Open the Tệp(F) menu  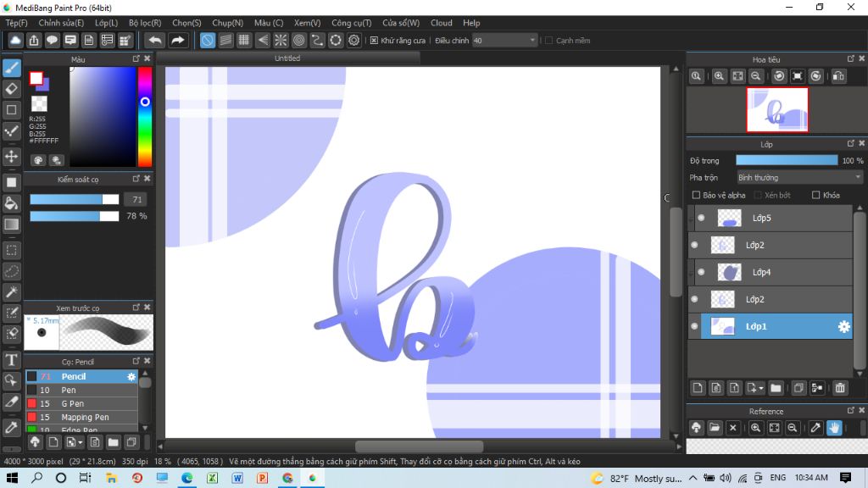pos(17,23)
